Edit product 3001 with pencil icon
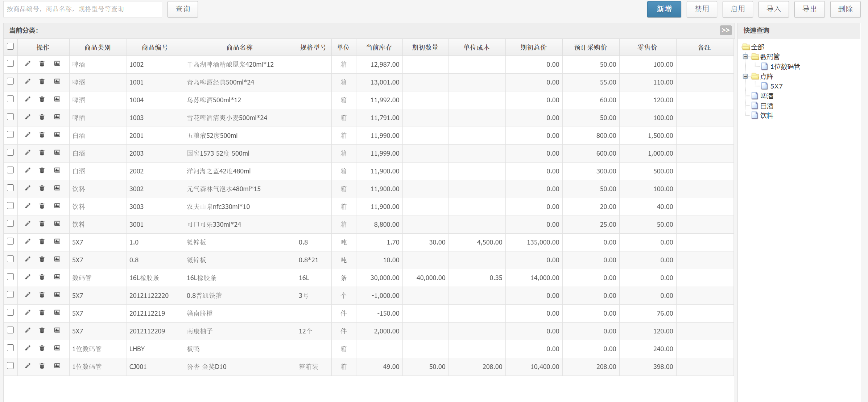The width and height of the screenshot is (868, 402). pyautogui.click(x=28, y=224)
